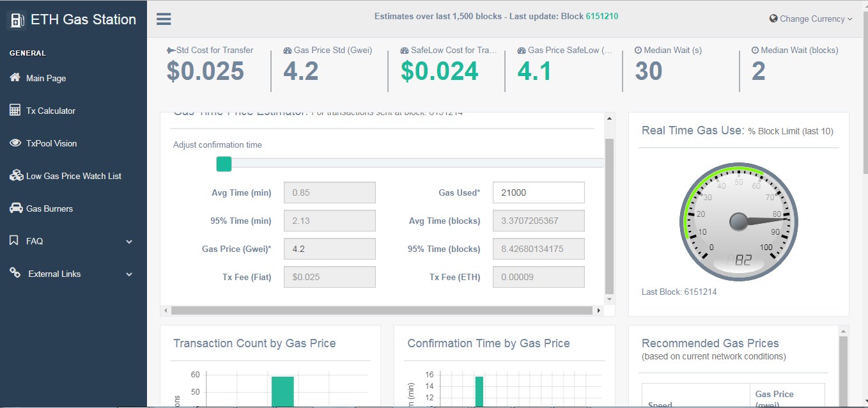Click the green bar in Confirmation Time chart

coord(479,391)
